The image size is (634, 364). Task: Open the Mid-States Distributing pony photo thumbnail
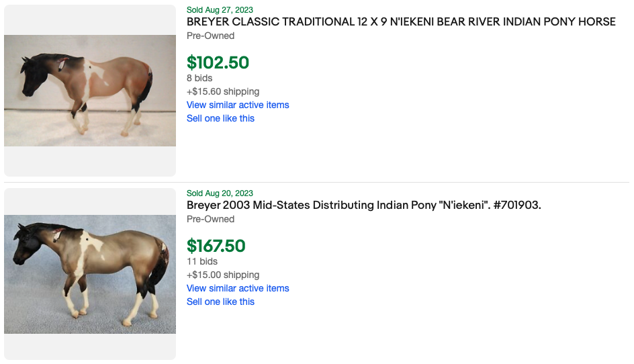click(x=90, y=274)
